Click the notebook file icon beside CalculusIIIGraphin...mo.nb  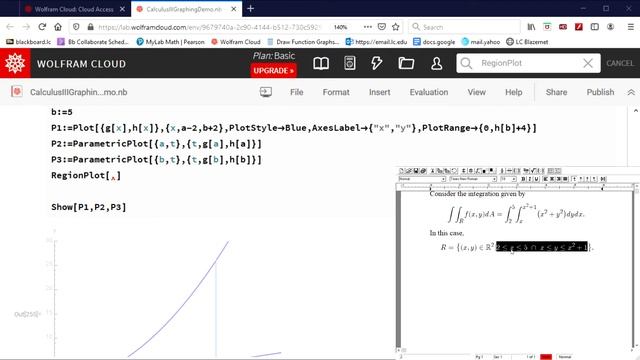pyautogui.click(x=17, y=92)
